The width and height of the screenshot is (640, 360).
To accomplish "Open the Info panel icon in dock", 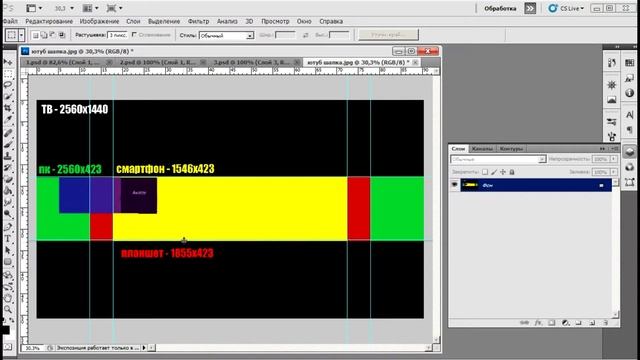I will pos(629,93).
